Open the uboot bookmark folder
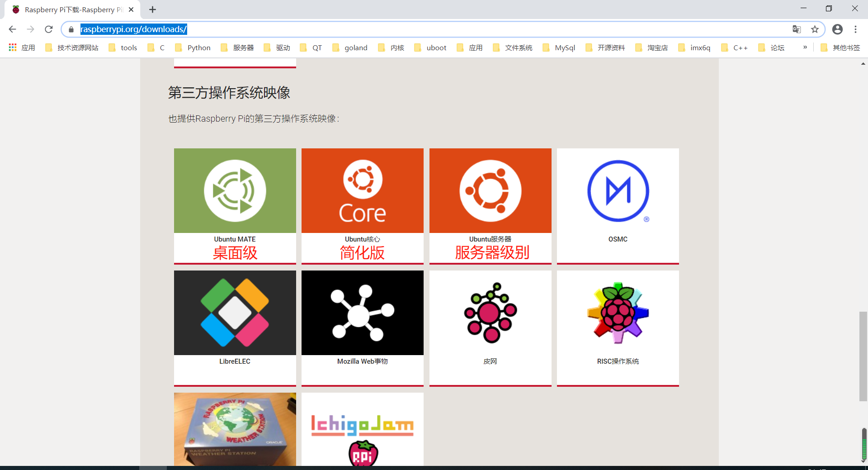868x470 pixels. (x=430, y=47)
